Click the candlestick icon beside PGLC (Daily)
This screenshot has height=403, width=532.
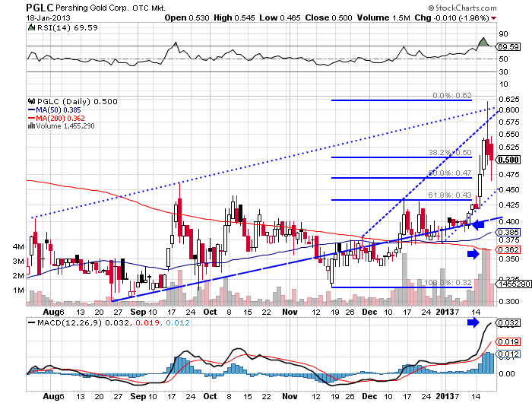[32, 101]
